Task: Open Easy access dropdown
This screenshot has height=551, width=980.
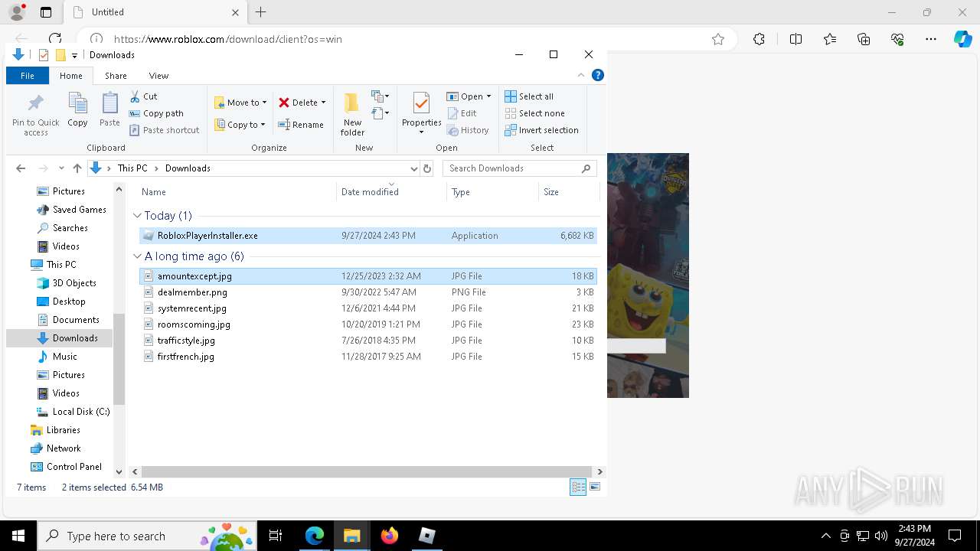Action: pos(381,114)
